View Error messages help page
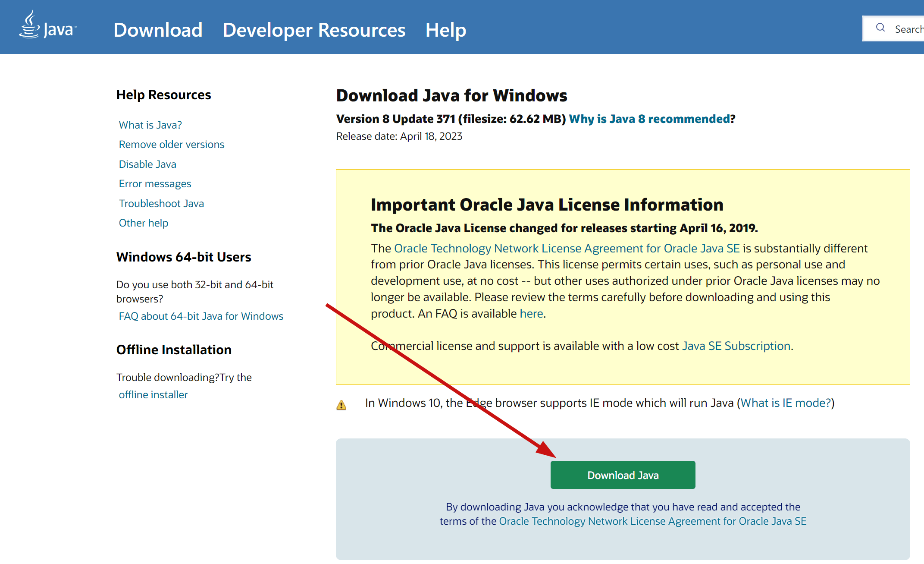 click(154, 183)
